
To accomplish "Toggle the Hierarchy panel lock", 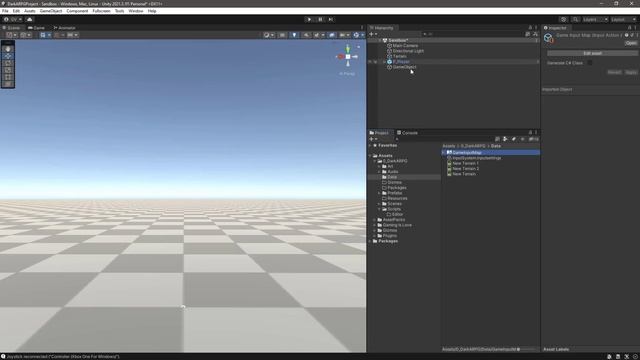I will point(530,28).
